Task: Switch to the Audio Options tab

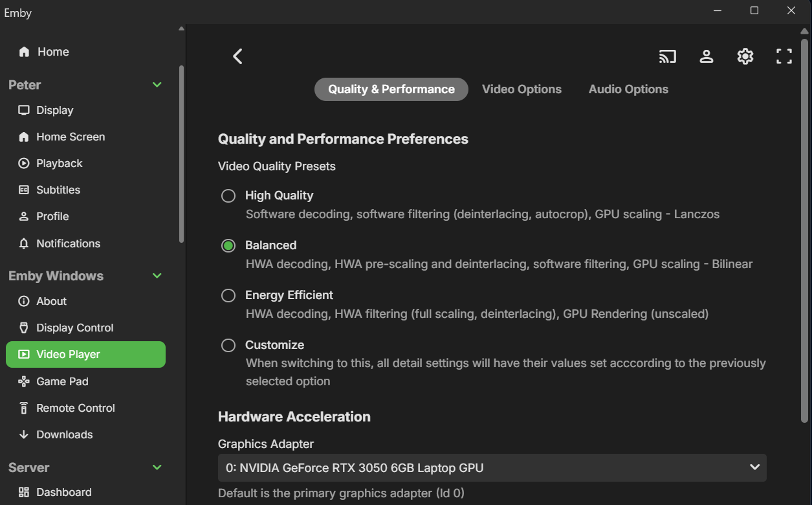Action: 628,89
